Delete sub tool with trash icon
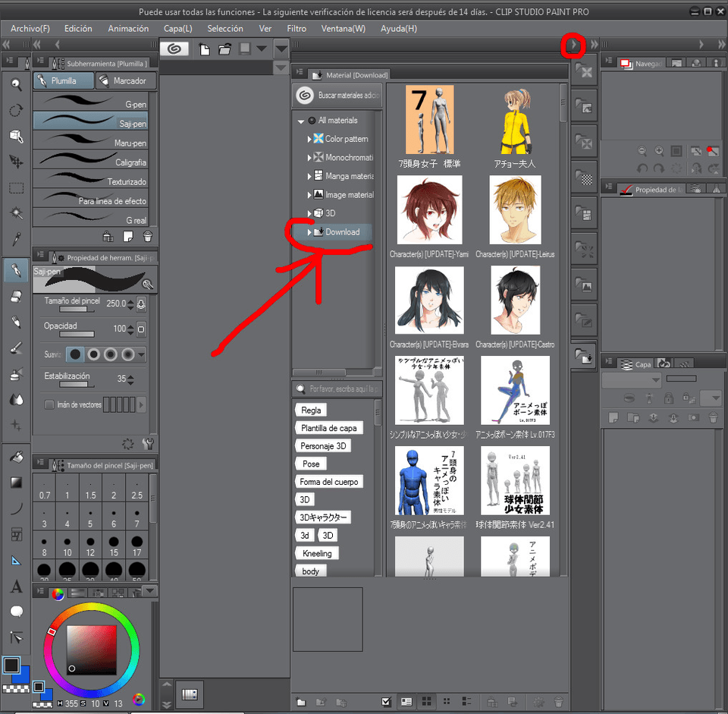The height and width of the screenshot is (714, 728). pyautogui.click(x=148, y=237)
